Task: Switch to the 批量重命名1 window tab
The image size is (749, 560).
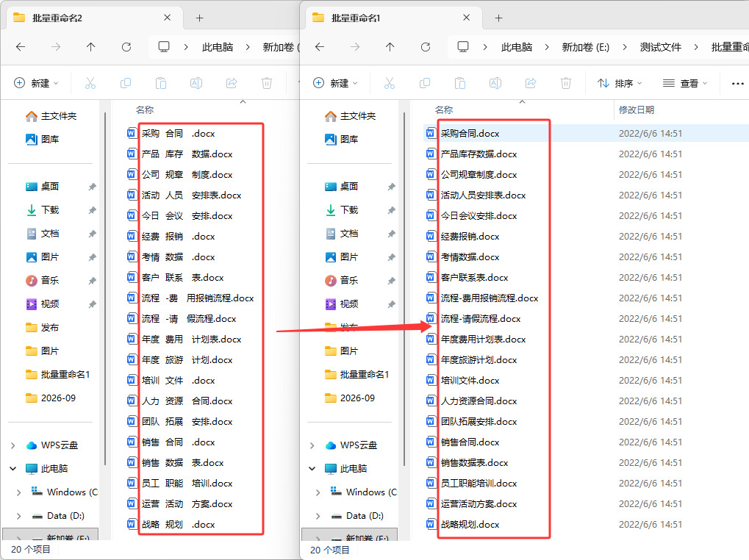Action: point(393,18)
